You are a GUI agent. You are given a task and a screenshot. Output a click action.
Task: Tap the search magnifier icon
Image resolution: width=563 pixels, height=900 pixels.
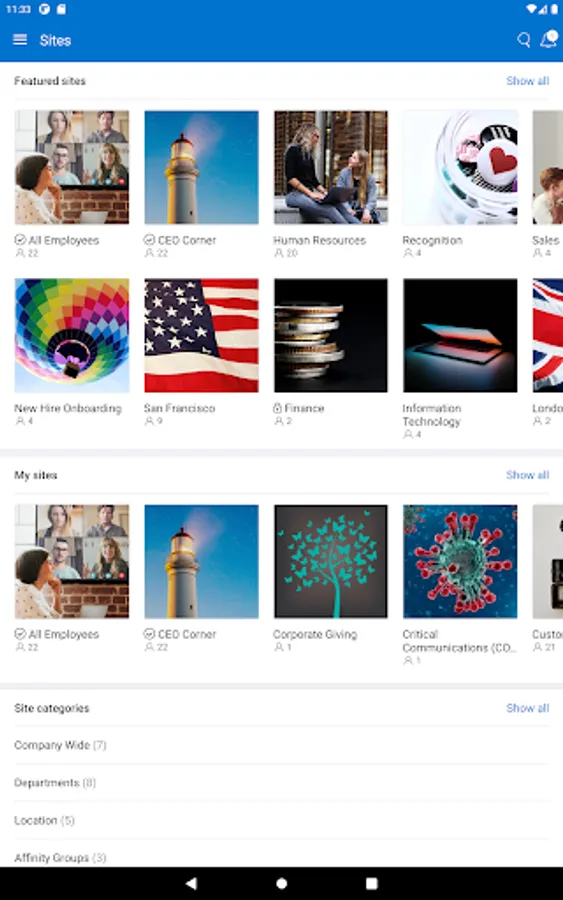pyautogui.click(x=523, y=40)
